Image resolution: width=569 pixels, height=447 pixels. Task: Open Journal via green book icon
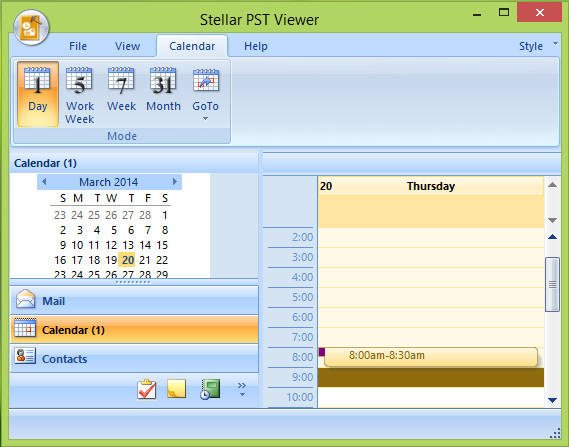pyautogui.click(x=210, y=389)
